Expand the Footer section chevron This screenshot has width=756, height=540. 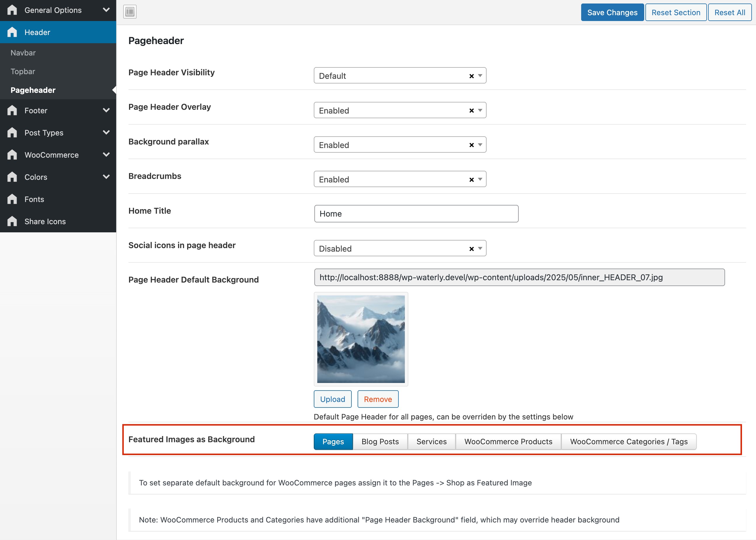[106, 110]
